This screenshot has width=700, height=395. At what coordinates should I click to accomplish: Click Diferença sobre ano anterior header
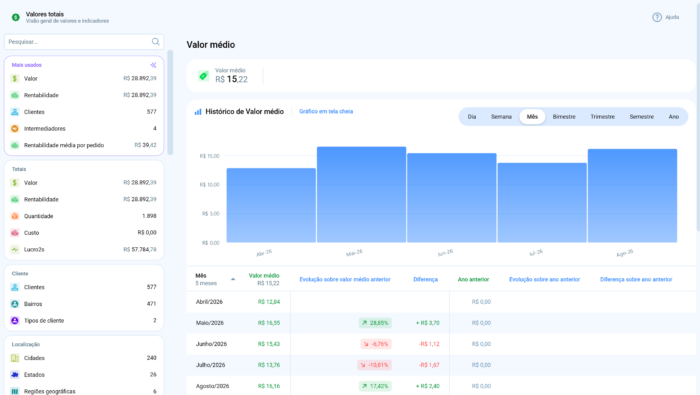(x=636, y=279)
